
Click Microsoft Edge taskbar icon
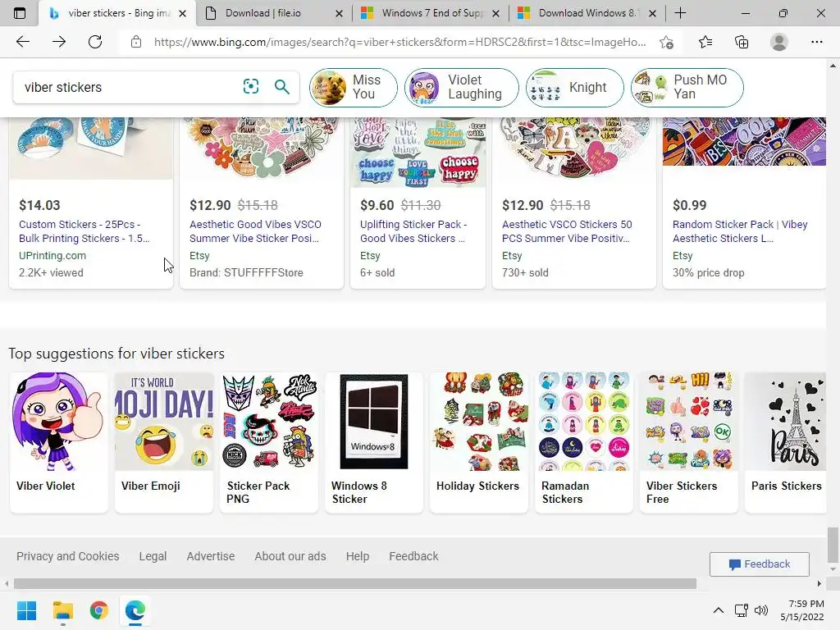tap(135, 610)
